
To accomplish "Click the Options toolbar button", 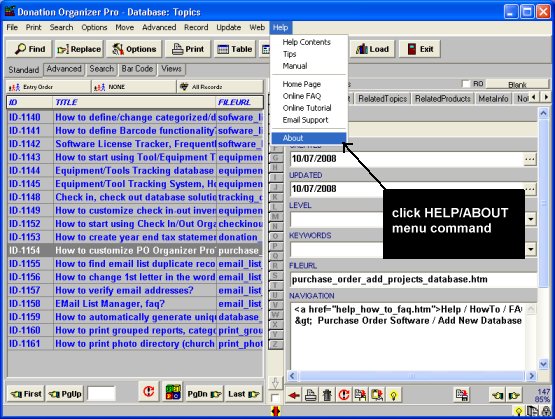I will pyautogui.click(x=135, y=49).
